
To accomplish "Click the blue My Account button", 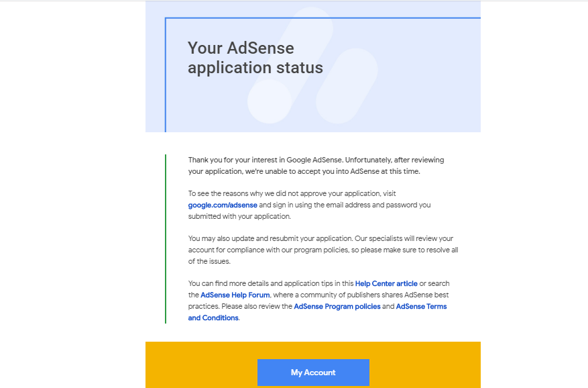I will point(313,373).
